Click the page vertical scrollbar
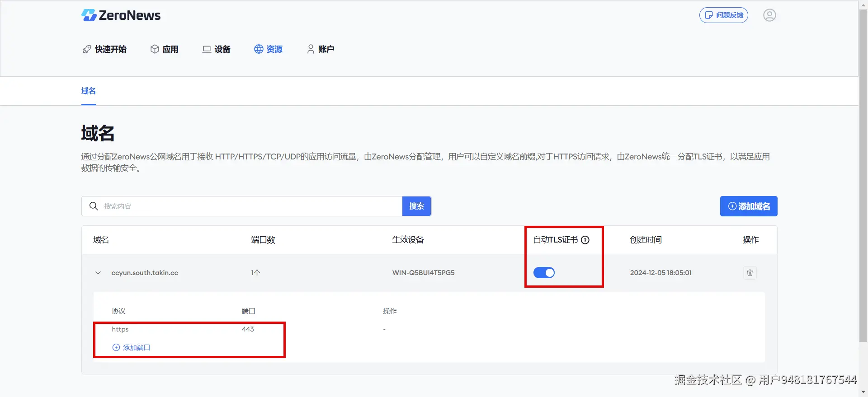Viewport: 868px width, 397px height. click(x=863, y=176)
